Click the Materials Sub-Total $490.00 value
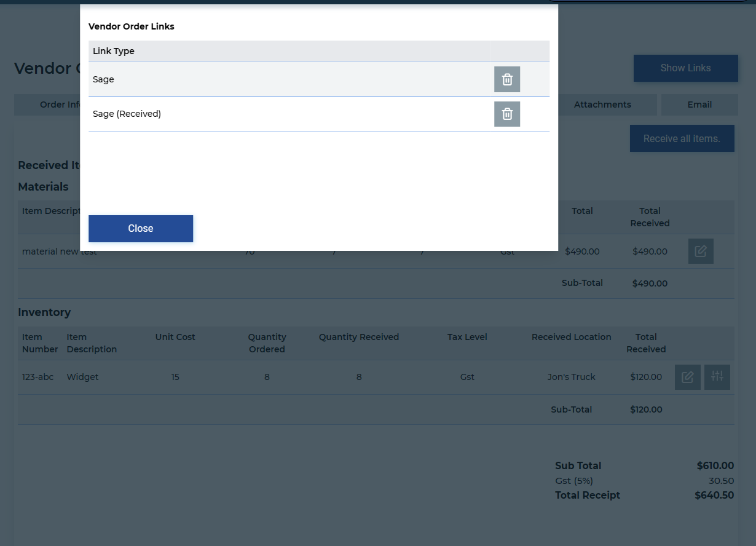Viewport: 756px width, 546px height. pyautogui.click(x=650, y=283)
